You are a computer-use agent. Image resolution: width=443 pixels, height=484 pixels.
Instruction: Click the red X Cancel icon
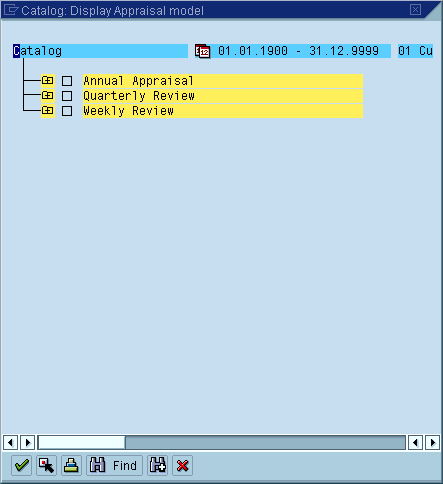click(183, 465)
